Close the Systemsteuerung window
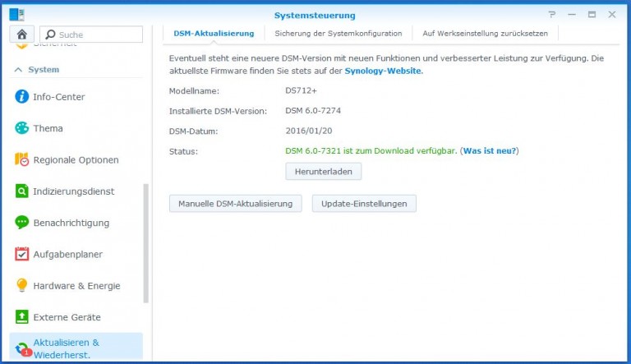The height and width of the screenshot is (364, 631). pos(612,15)
